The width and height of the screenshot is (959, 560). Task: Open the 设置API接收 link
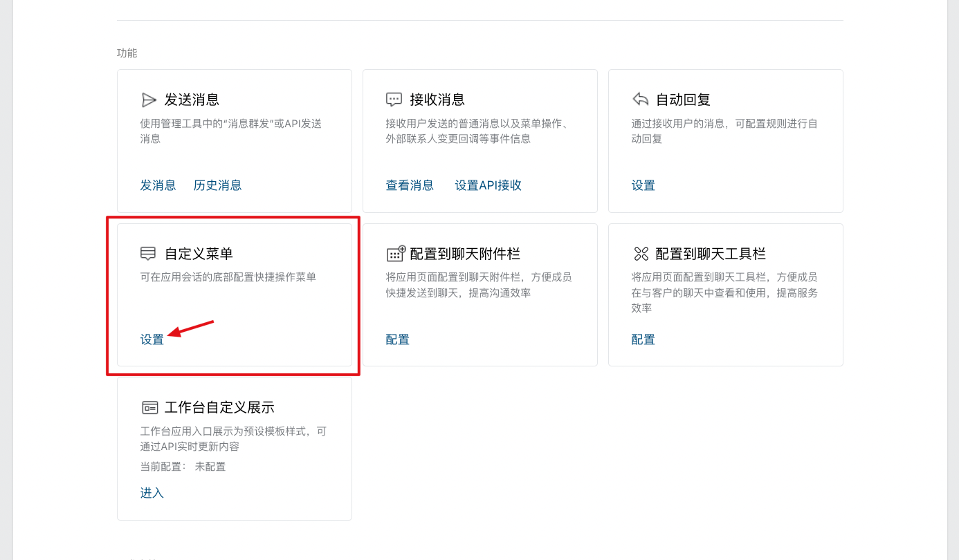[488, 185]
